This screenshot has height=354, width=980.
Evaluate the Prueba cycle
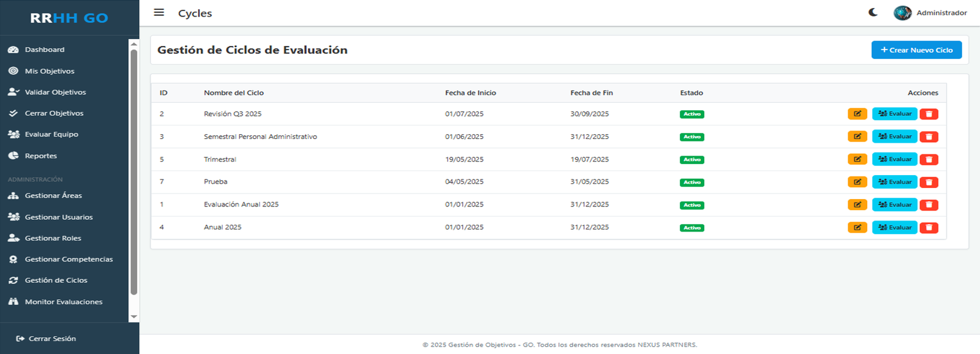894,182
